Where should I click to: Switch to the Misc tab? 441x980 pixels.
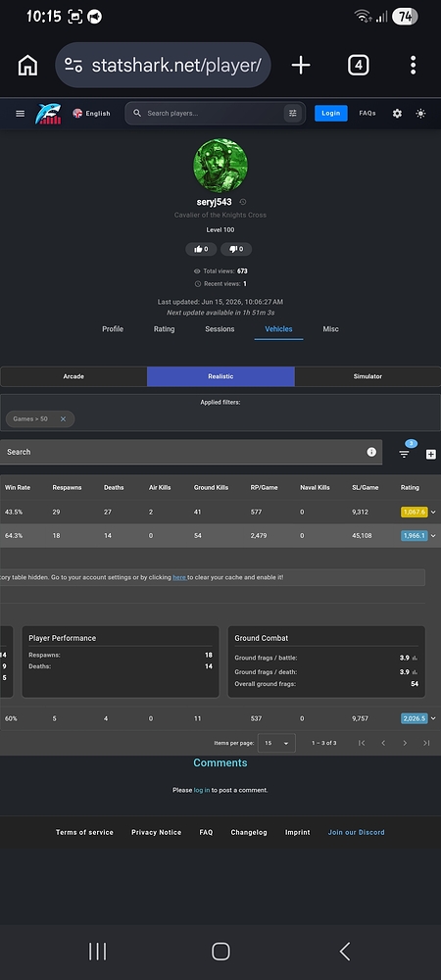(330, 328)
